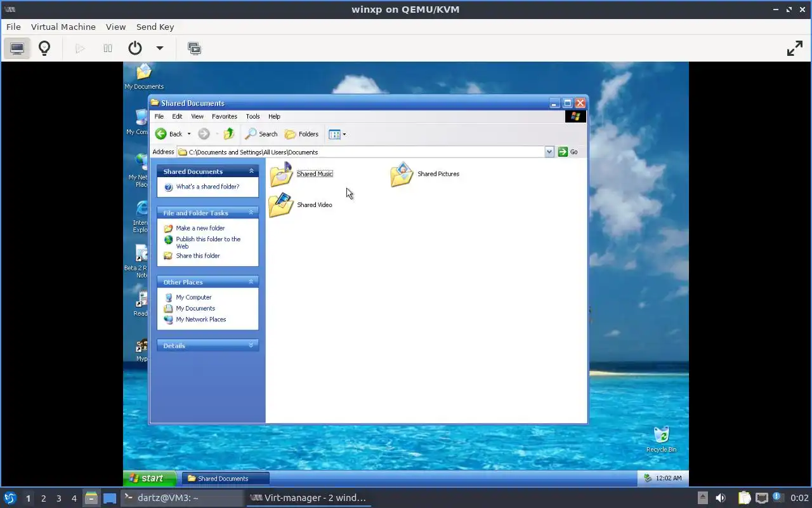The height and width of the screenshot is (508, 812).
Task: Expand the Details panel
Action: coord(251,345)
